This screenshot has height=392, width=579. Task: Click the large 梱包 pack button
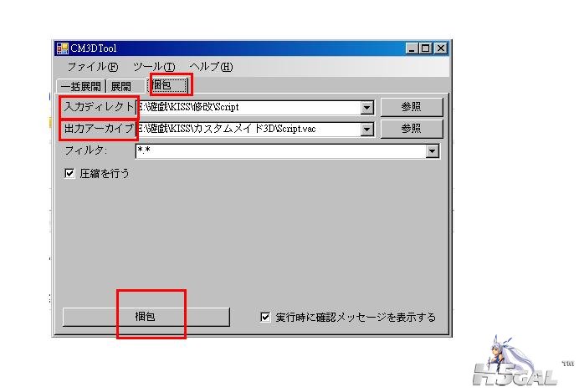coord(146,317)
